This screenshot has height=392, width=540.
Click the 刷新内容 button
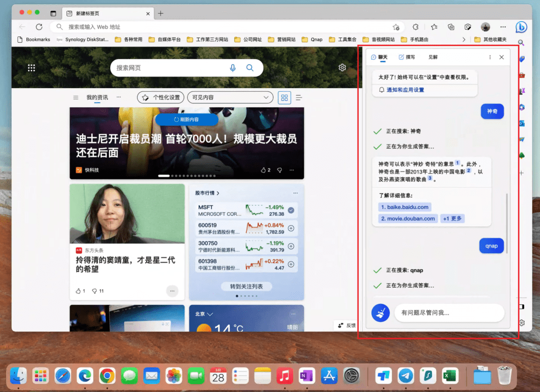tap(186, 120)
